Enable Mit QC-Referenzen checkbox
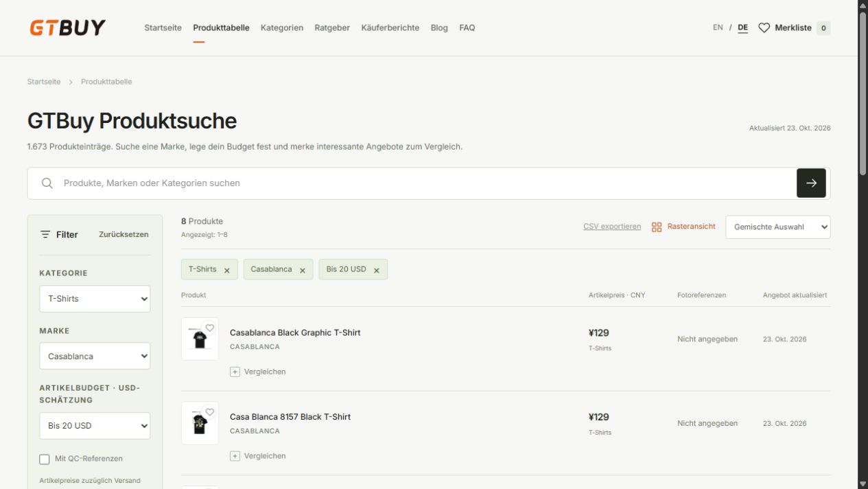Image resolution: width=868 pixels, height=489 pixels. point(45,459)
